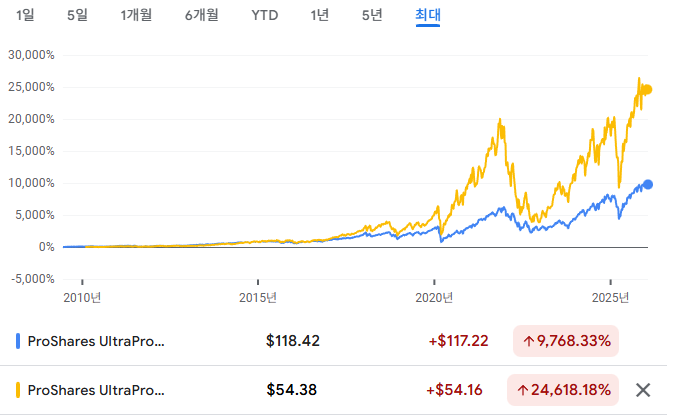Click the +$54.16 change value
Viewport: 683px width, 417px height.
(454, 390)
